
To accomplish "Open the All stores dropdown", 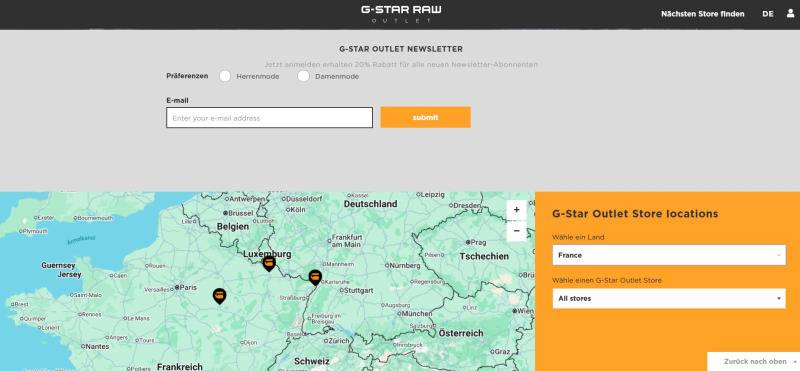I will (669, 299).
